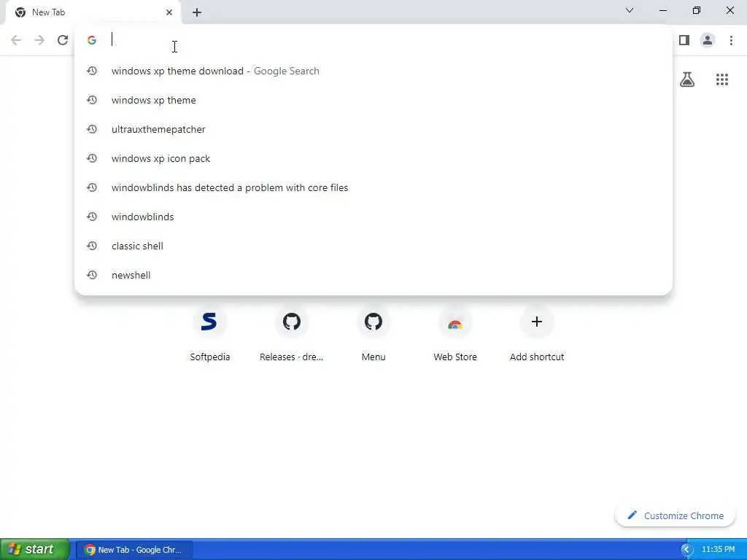Open a new tab with plus button
The image size is (747, 560).
[x=197, y=12]
